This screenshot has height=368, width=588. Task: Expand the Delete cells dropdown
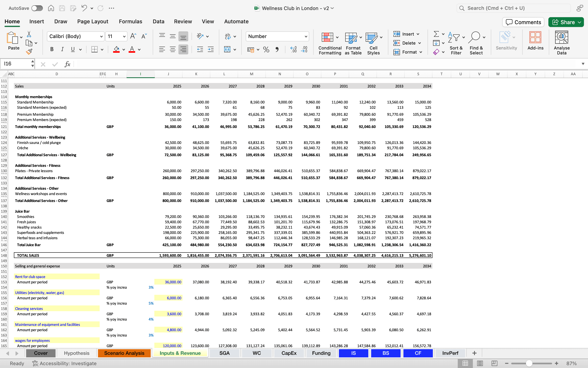pyautogui.click(x=420, y=43)
